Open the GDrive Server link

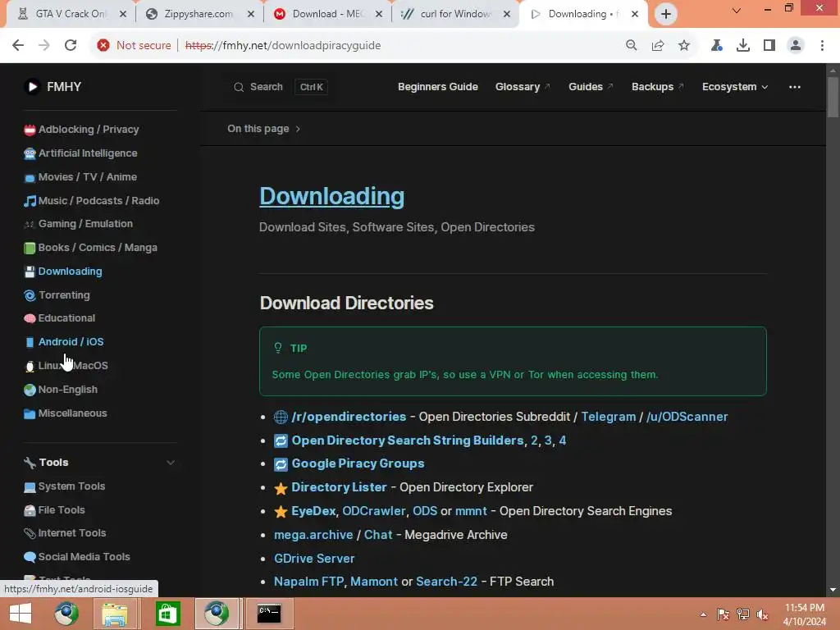314,558
